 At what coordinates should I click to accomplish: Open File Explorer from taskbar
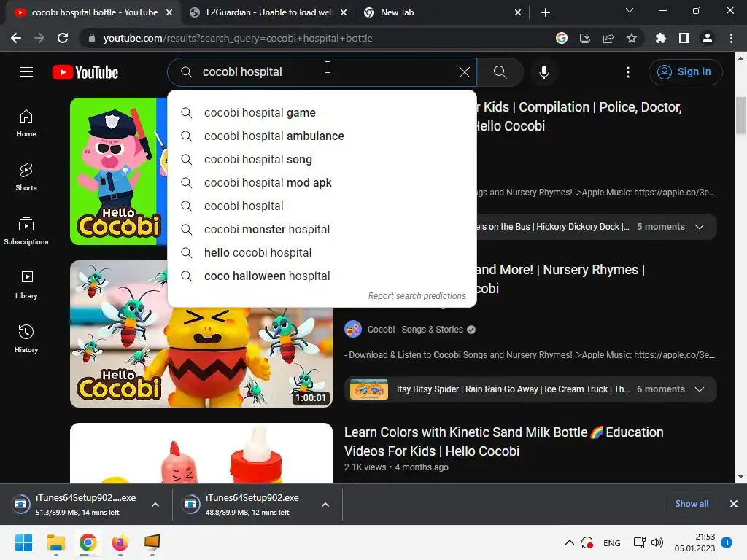(x=55, y=542)
